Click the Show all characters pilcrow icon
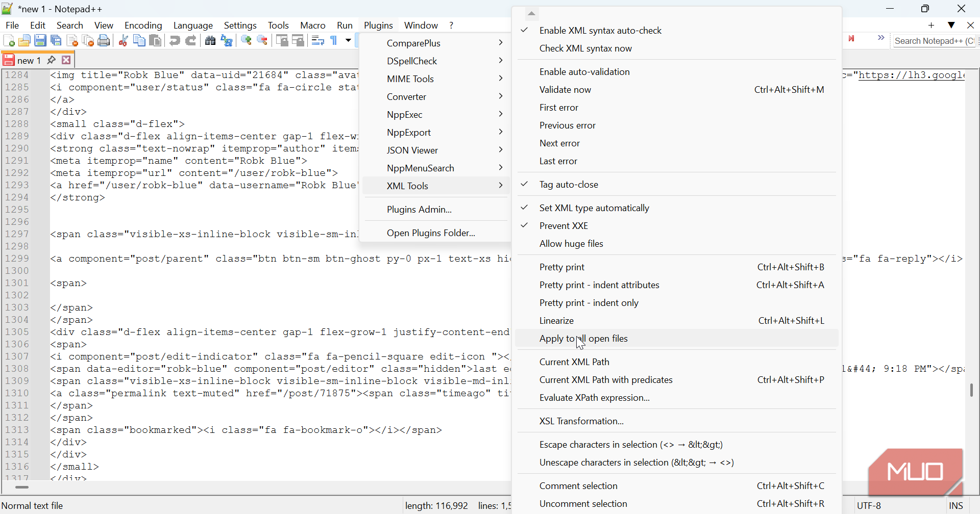980x514 pixels. pyautogui.click(x=334, y=41)
